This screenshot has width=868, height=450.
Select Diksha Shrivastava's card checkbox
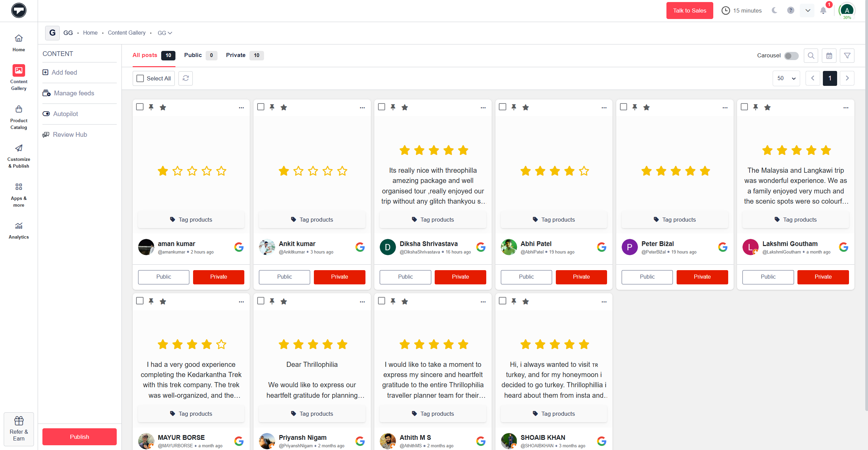click(x=381, y=107)
